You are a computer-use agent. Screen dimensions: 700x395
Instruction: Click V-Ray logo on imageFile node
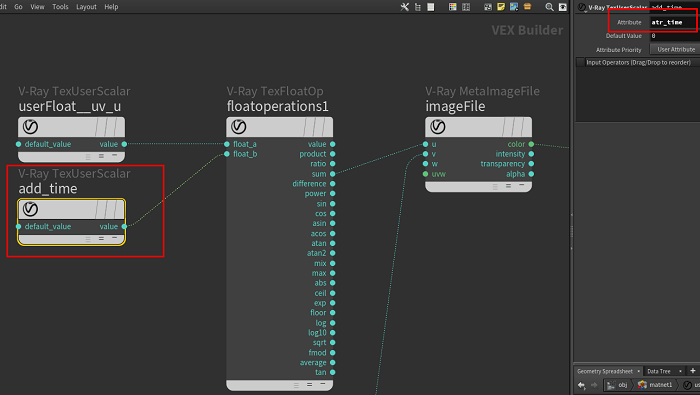tap(438, 127)
